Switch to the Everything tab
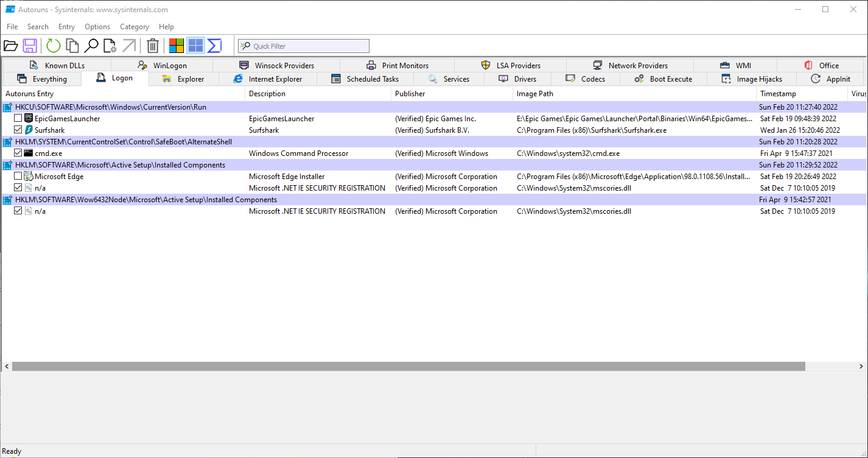Screen dimensions: 868x458 pos(41,79)
